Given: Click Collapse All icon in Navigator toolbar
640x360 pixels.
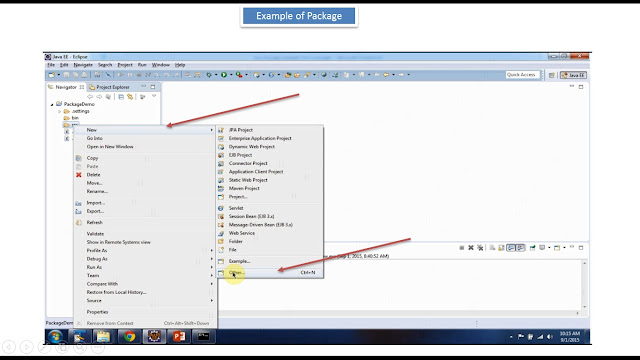Looking at the screenshot, I should [121, 97].
